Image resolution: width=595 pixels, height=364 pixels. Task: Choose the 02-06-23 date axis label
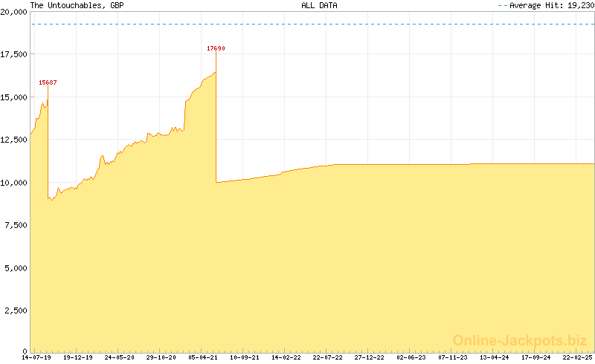click(x=411, y=357)
